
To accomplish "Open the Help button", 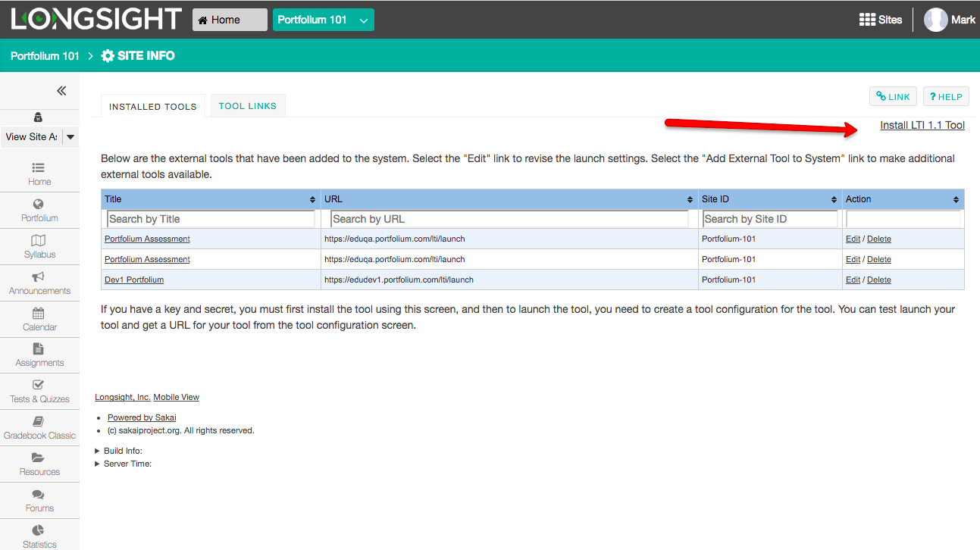I will click(946, 96).
